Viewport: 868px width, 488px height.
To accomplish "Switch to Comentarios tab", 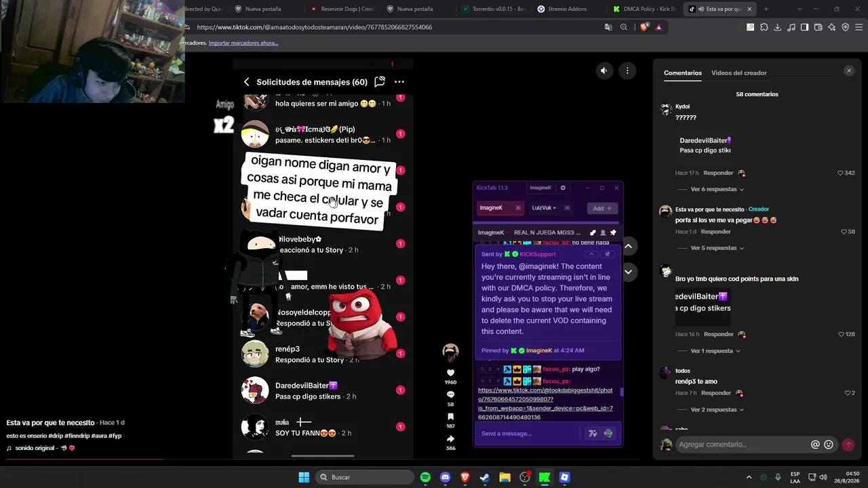I will pyautogui.click(x=682, y=73).
